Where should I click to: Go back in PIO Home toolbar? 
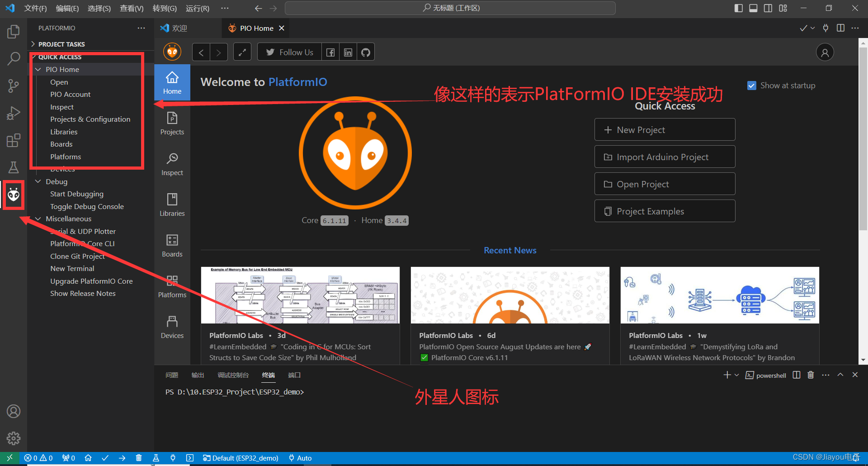pos(201,52)
